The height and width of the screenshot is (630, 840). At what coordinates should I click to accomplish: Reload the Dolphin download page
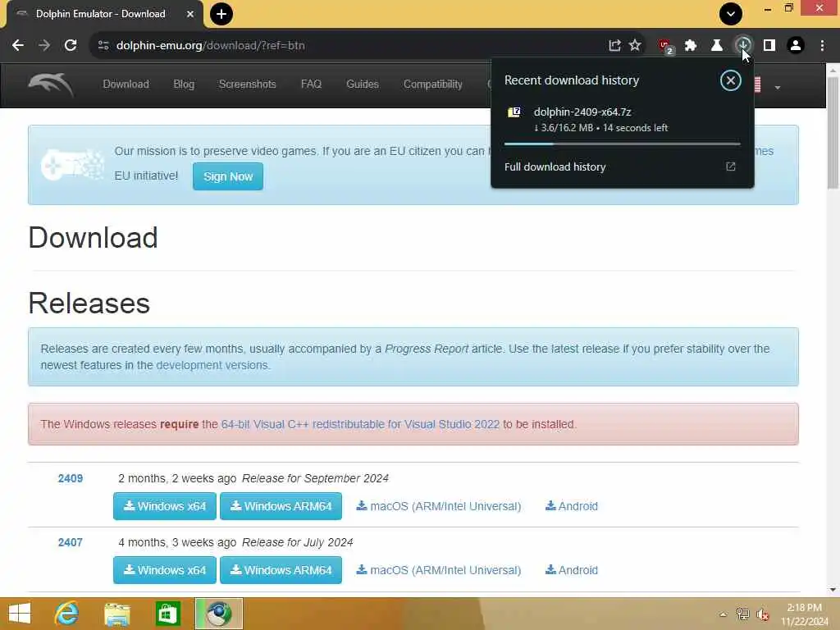[71, 46]
